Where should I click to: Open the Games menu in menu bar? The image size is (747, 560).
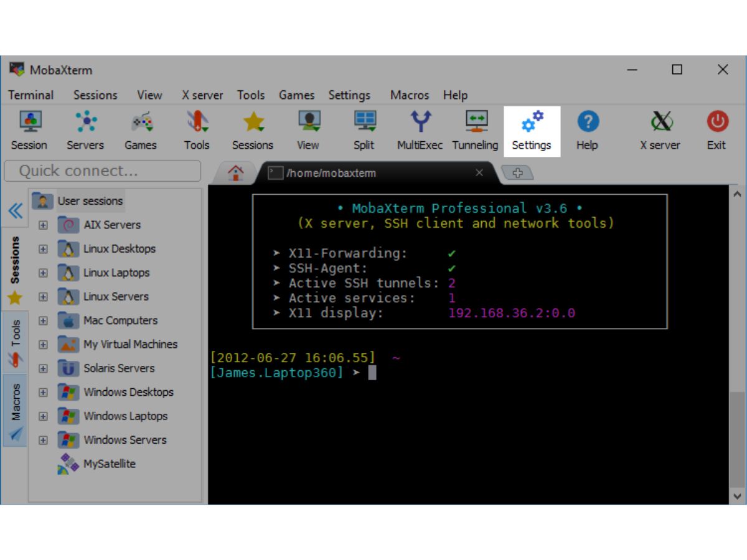point(296,95)
